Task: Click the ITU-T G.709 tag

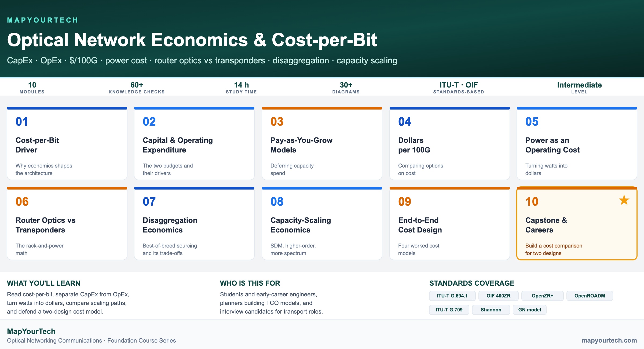Action: (x=449, y=310)
